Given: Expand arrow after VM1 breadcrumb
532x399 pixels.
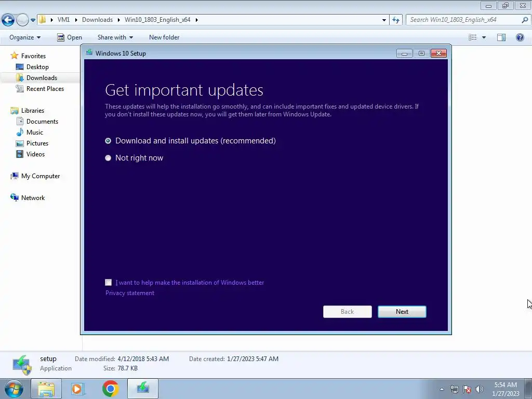Looking at the screenshot, I should (76, 20).
